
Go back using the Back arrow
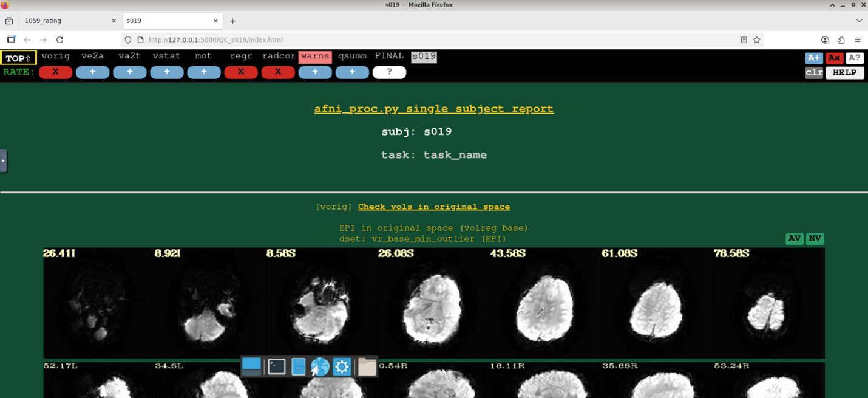(27, 40)
